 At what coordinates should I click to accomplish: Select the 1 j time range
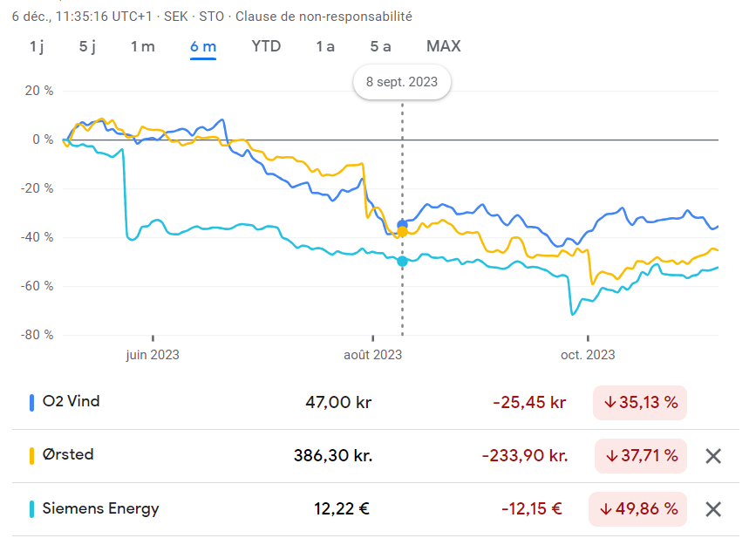point(37,46)
